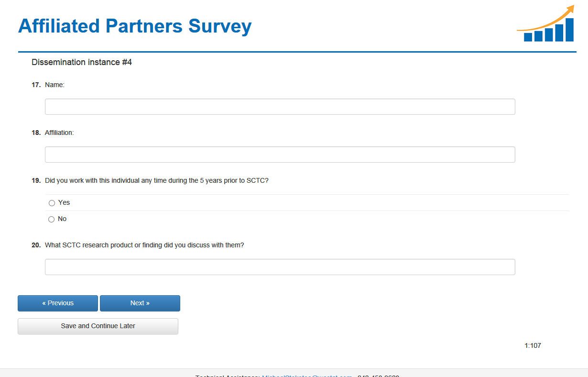
Task: Choose the No radio button
Action: (x=52, y=220)
